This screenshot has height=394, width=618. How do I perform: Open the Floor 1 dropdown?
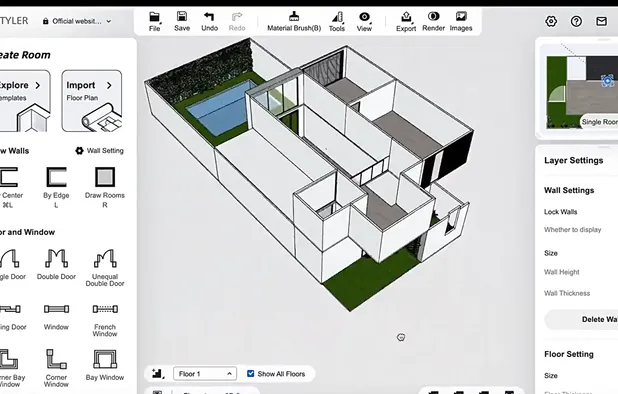pyautogui.click(x=205, y=374)
